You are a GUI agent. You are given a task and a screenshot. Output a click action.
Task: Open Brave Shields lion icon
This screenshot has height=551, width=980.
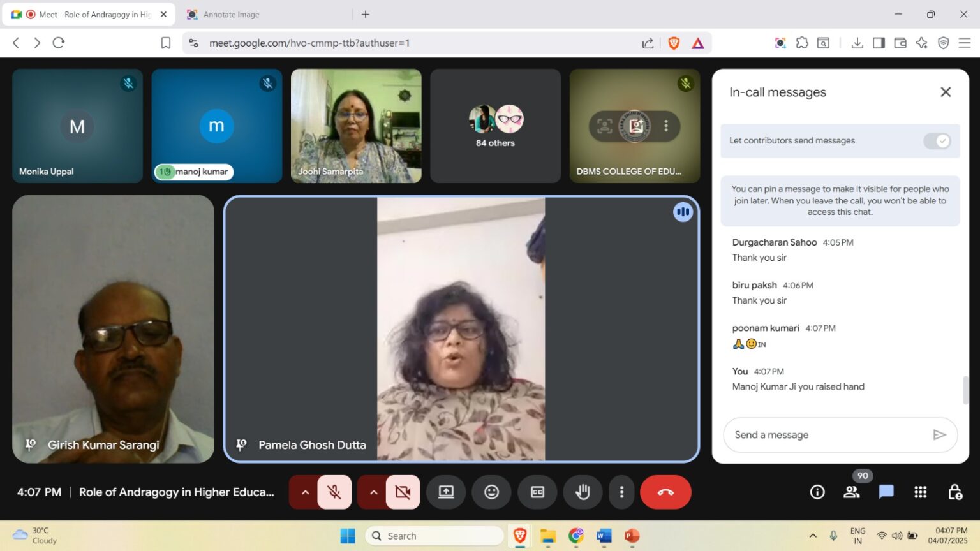pos(674,43)
